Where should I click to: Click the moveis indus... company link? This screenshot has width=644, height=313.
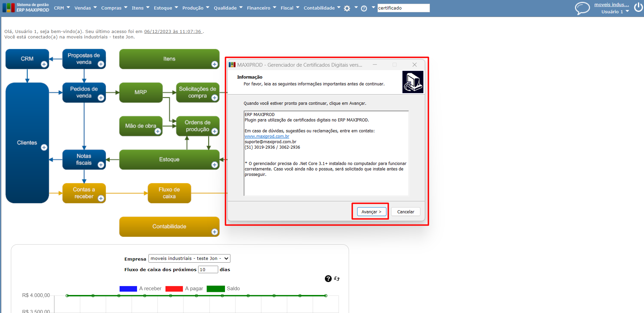612,4
